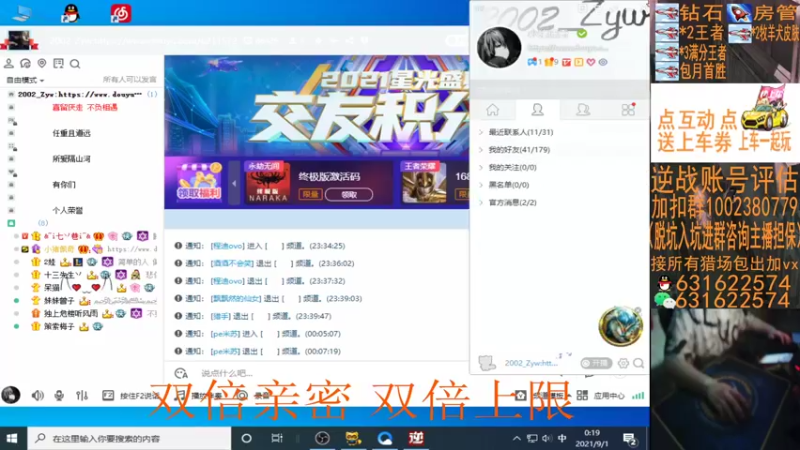Click the F2 push-to-talk keyboard icon
Image resolution: width=800 pixels, height=450 pixels.
pyautogui.click(x=108, y=395)
